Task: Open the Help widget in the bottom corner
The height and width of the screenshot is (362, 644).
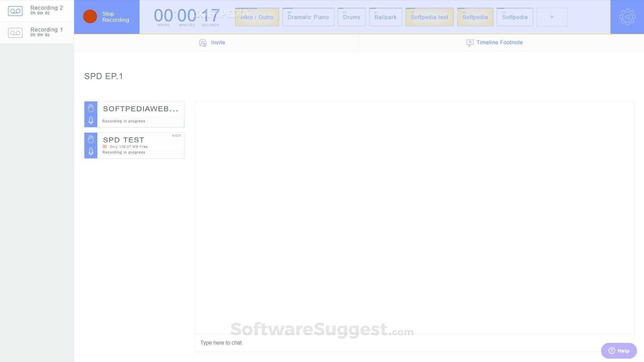Action: 618,351
